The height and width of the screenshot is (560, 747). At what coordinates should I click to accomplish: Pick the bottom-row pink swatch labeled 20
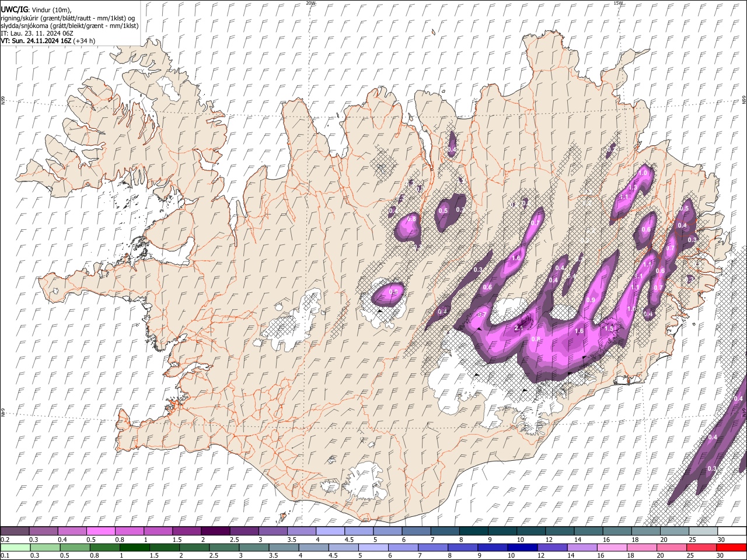pos(672,547)
